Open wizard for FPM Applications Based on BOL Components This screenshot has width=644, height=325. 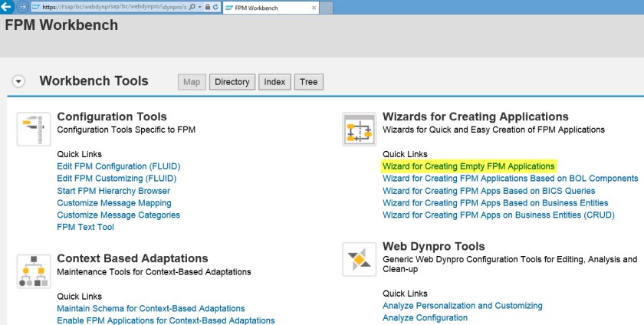[511, 179]
